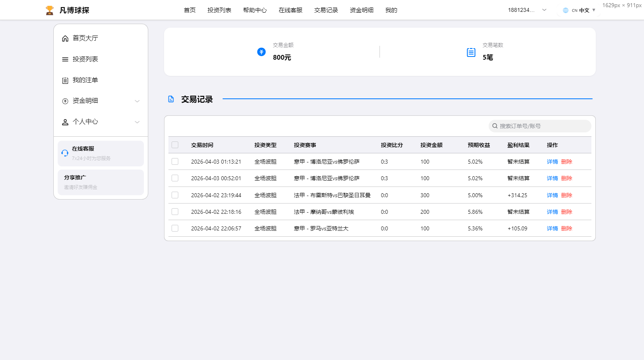644x360 pixels.
Task: Open the 在线客服 7x24 service card
Action: click(101, 153)
